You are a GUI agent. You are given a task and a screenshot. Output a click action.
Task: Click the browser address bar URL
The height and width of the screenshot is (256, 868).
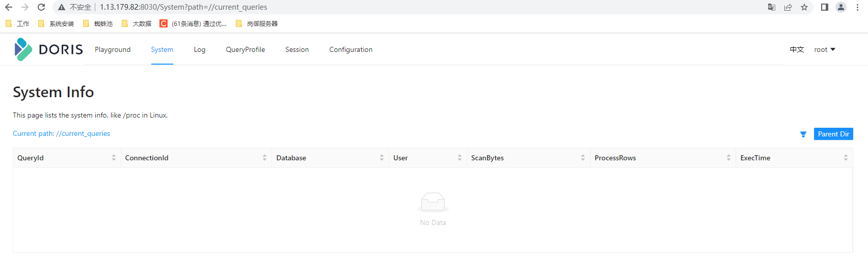(183, 7)
